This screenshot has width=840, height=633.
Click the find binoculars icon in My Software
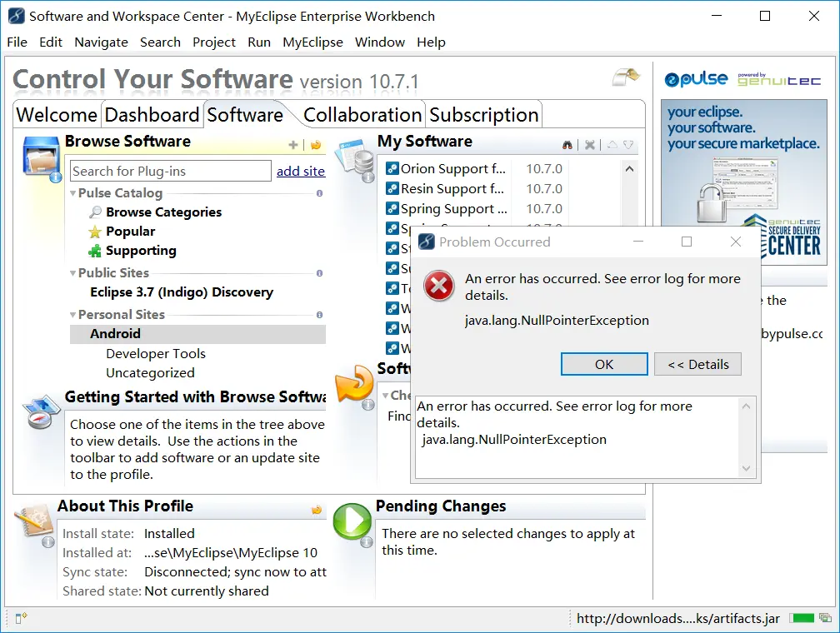[567, 145]
